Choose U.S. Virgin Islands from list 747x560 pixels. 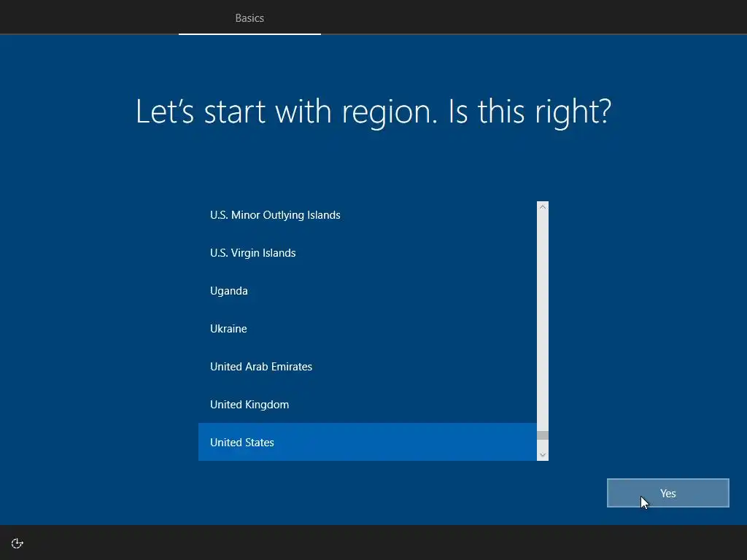368,253
